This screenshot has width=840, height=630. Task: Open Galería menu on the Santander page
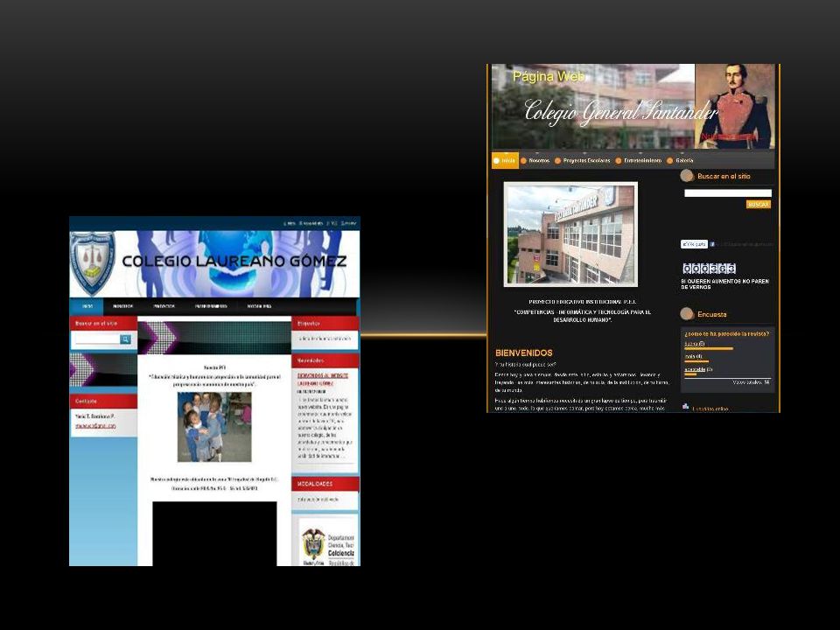pos(681,161)
